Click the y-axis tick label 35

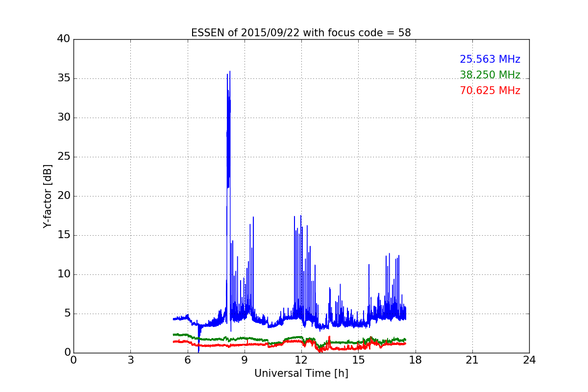click(64, 78)
